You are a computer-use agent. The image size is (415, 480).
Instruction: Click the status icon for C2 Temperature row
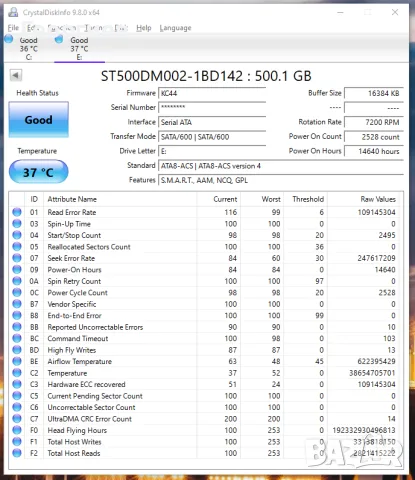click(17, 373)
